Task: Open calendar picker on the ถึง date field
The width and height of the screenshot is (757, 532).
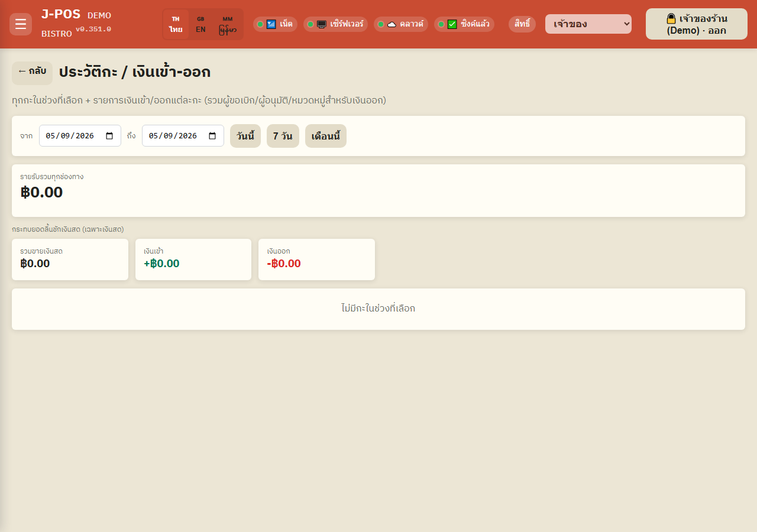Action: [212, 135]
